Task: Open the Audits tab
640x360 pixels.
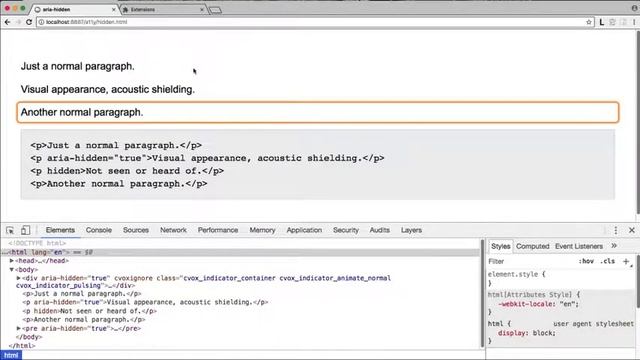Action: [380, 230]
